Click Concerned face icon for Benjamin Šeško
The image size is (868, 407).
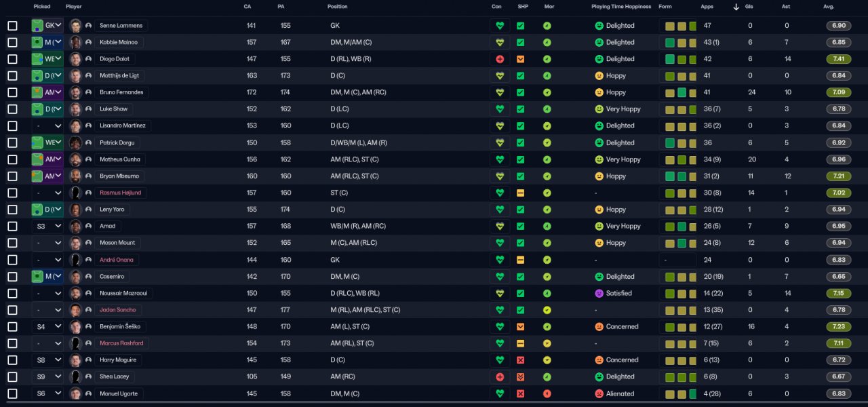coord(599,326)
